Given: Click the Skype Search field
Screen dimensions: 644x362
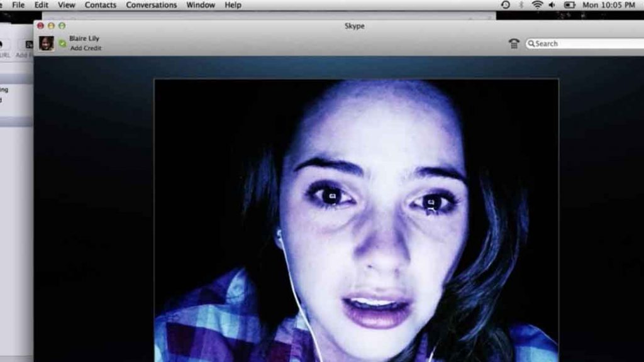Looking at the screenshot, I should (x=585, y=43).
